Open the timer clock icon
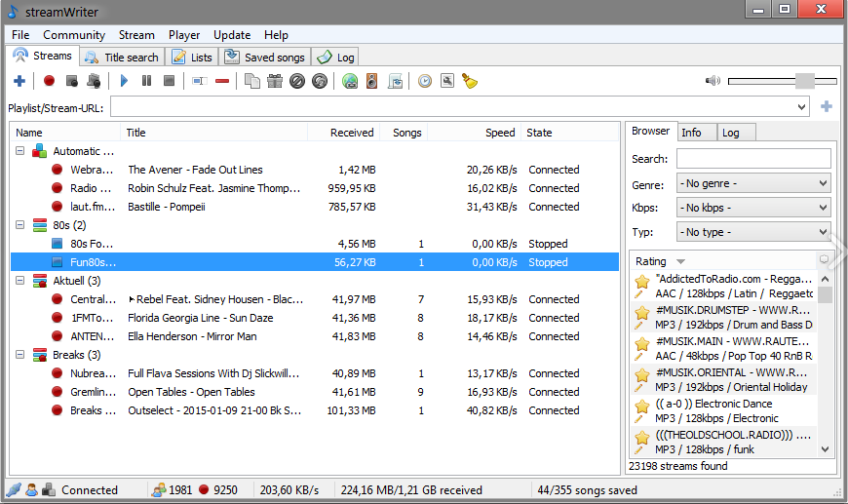 tap(425, 81)
